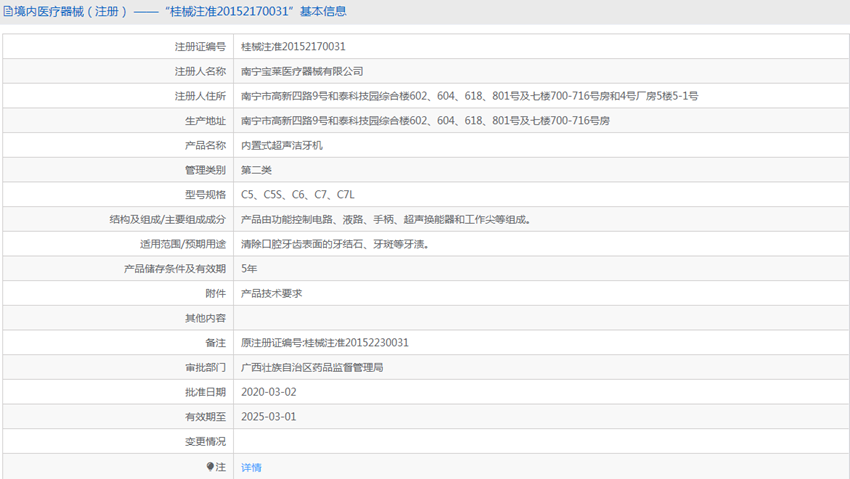Image resolution: width=850 pixels, height=479 pixels.
Task: Click the document icon in the header
Action: (x=8, y=11)
